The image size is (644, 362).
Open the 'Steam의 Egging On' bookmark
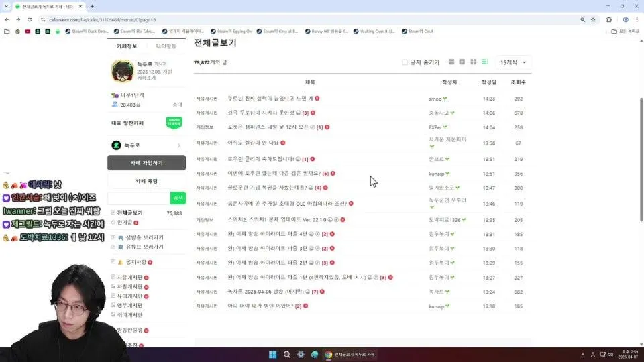[231, 32]
